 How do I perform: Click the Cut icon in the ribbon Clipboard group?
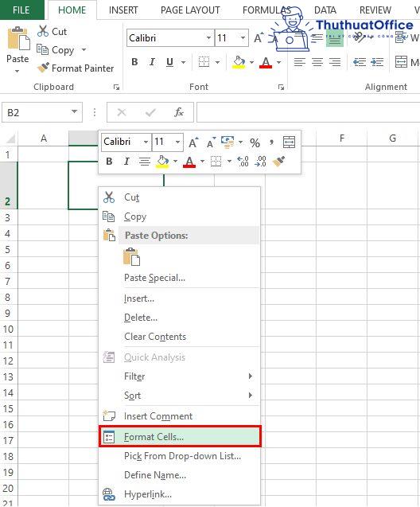click(x=43, y=31)
